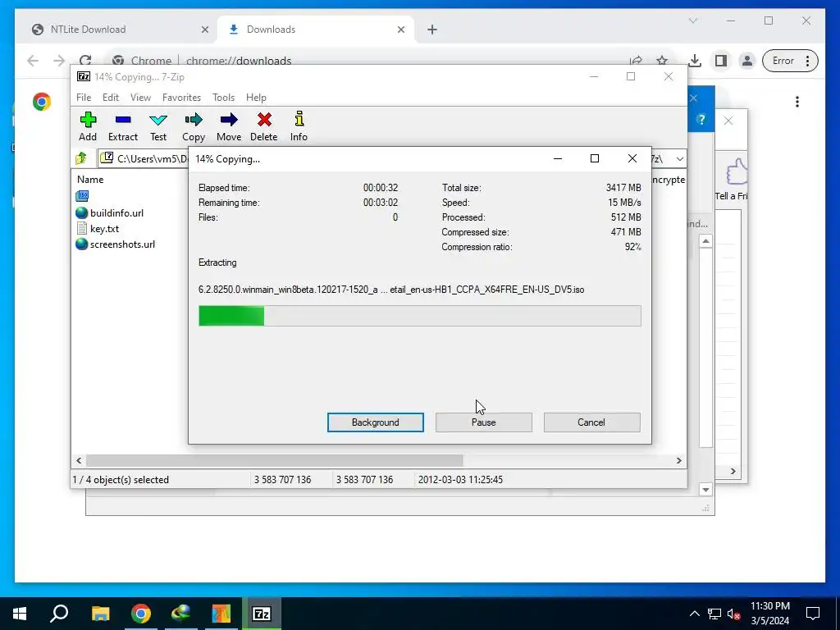840x630 pixels.
Task: Bookmark this page with the star icon
Action: point(662,61)
